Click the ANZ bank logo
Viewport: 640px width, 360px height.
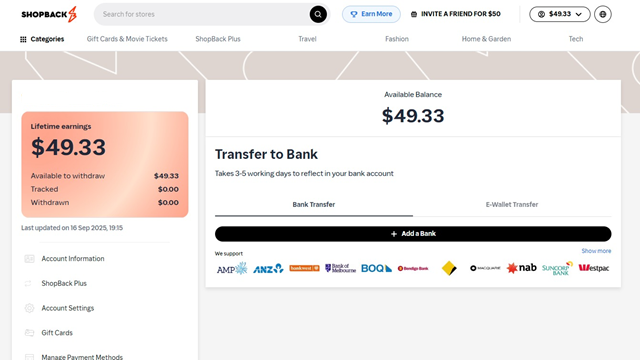click(x=268, y=268)
